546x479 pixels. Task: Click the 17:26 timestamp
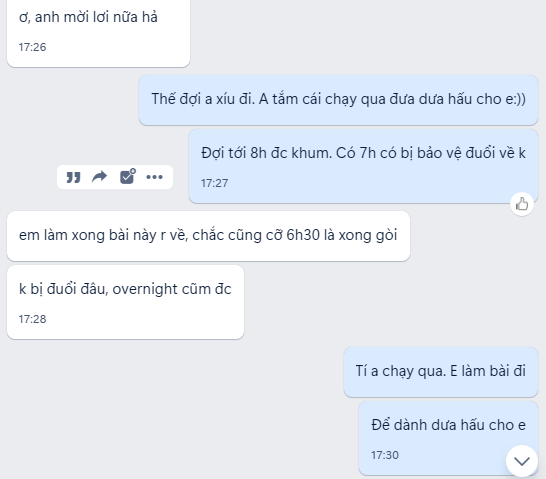[x=32, y=47]
